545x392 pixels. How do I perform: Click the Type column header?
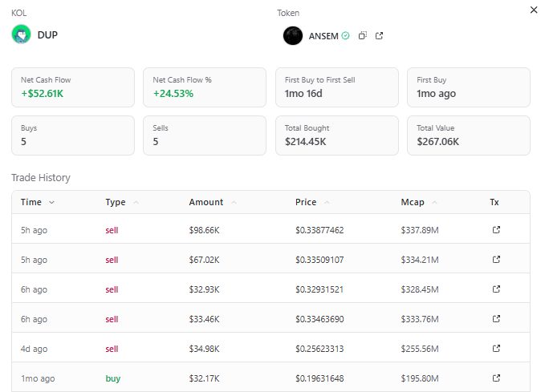click(116, 202)
